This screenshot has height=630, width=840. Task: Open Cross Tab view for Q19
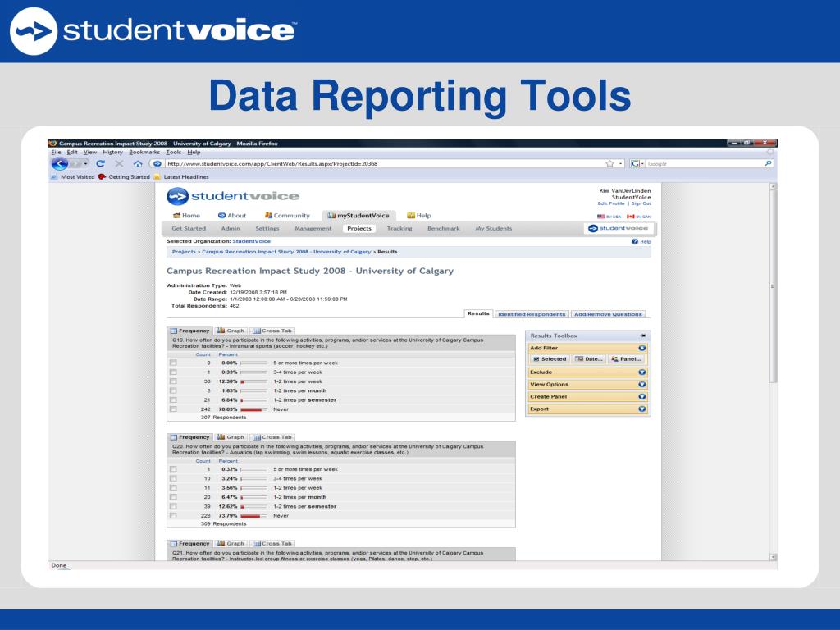coord(272,331)
